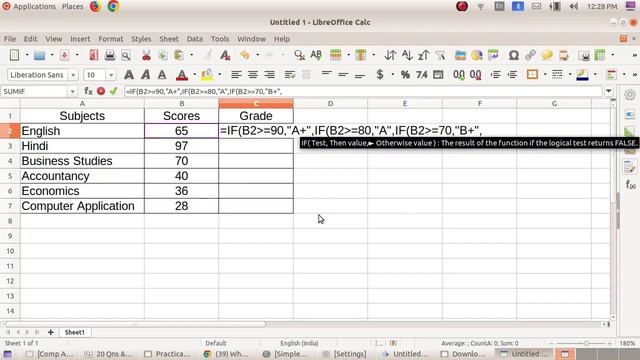Open Highlighting Color dropdown arrow

point(220,75)
